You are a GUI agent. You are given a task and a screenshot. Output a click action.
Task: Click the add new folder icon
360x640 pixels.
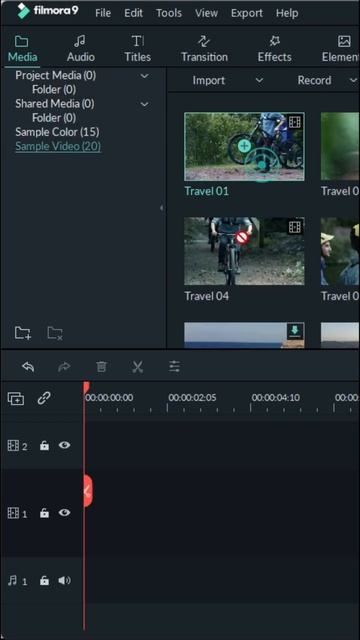pyautogui.click(x=23, y=333)
